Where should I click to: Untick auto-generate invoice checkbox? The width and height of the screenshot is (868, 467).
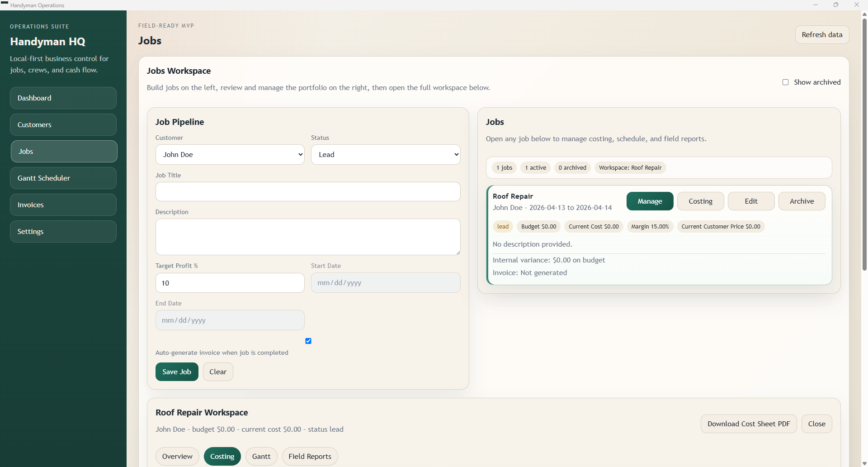308,341
